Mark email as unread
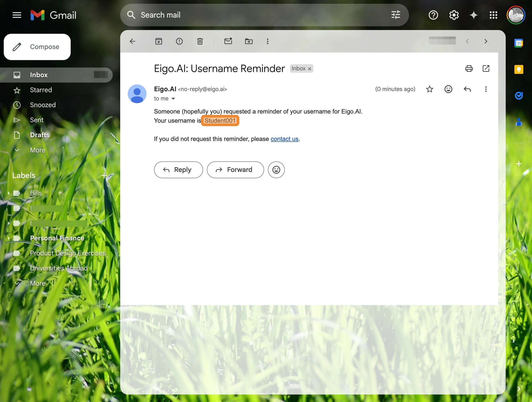 [x=228, y=41]
